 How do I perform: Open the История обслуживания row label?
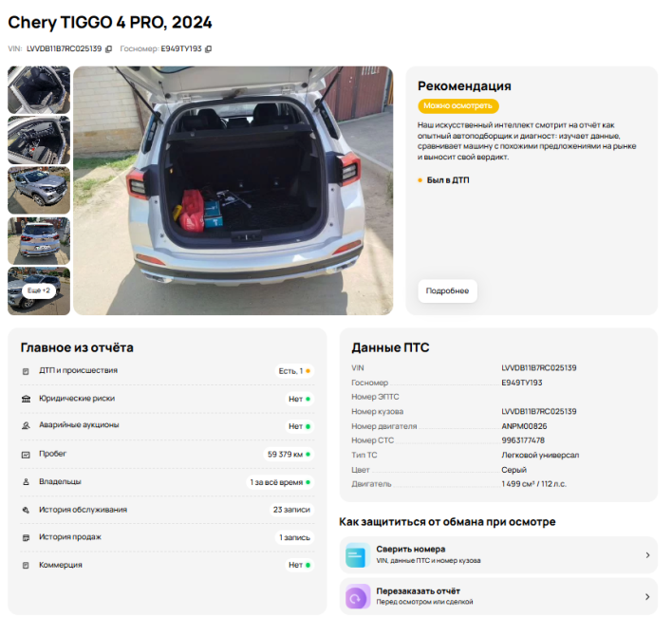tap(84, 510)
